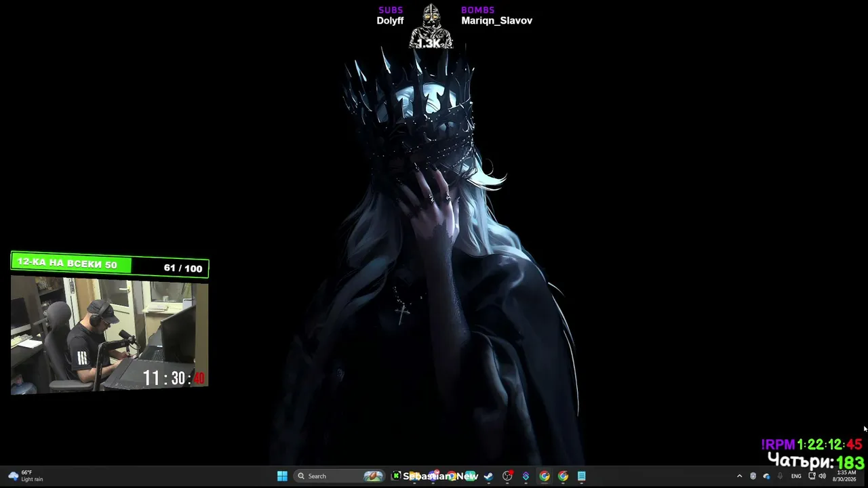Open the gray round tray icon beside the chevron

click(x=753, y=476)
